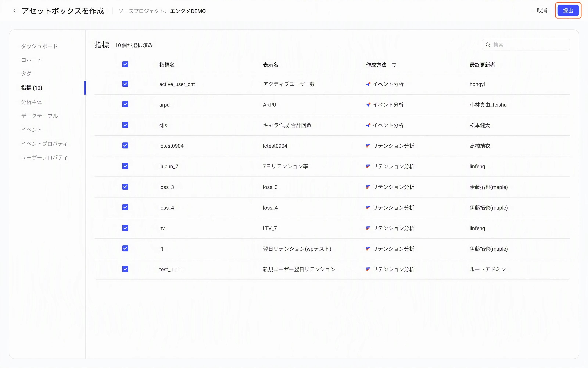Click the back arrow beside アセットボックスを作成
The width and height of the screenshot is (588, 368).
[x=15, y=11]
